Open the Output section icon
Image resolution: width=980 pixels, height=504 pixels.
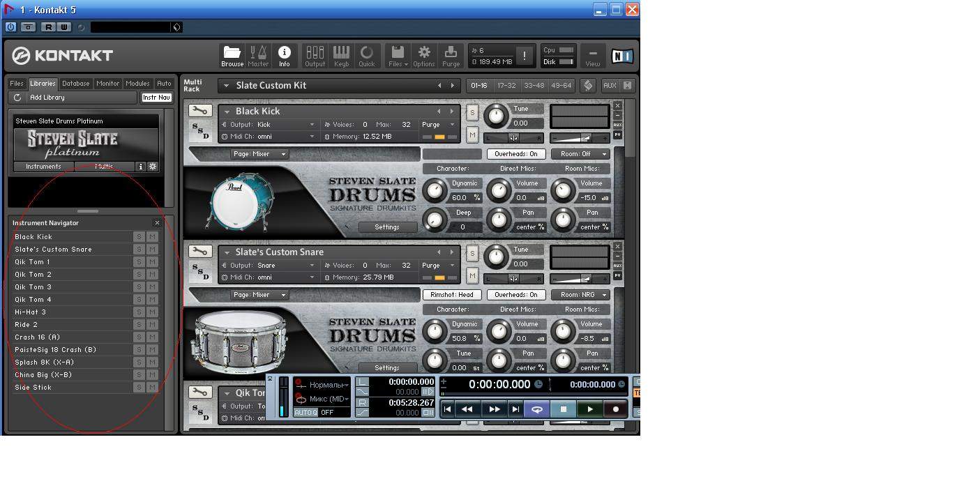tap(315, 56)
